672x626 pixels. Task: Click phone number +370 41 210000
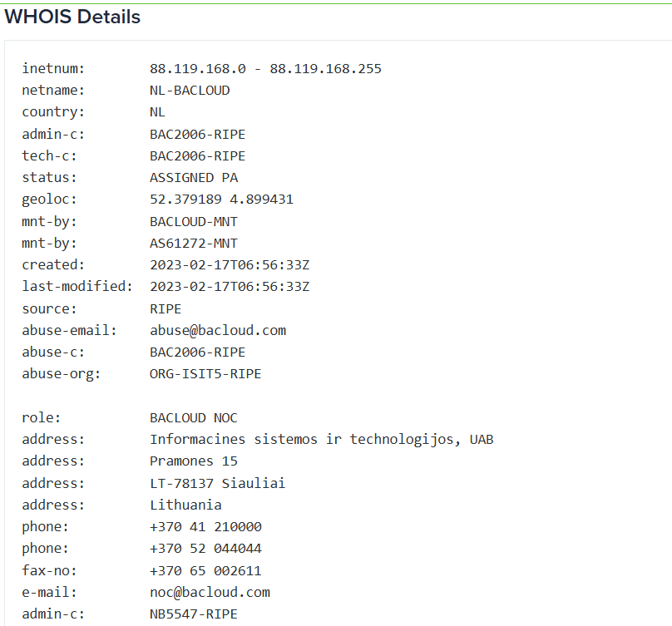pyautogui.click(x=205, y=526)
